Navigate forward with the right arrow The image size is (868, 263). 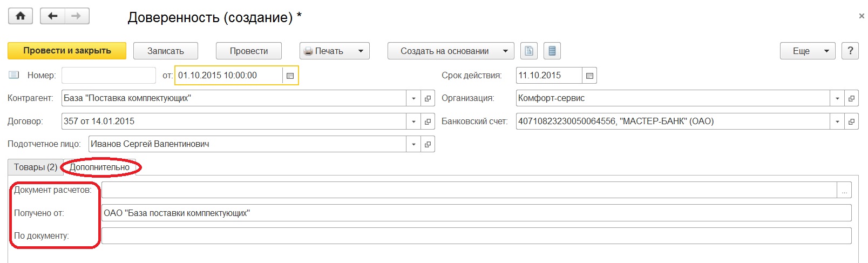[x=77, y=16]
